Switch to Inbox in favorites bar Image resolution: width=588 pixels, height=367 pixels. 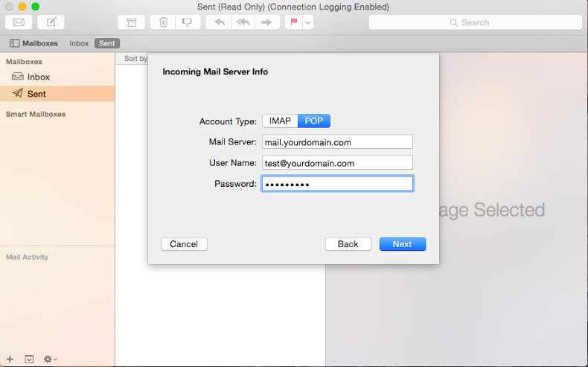click(x=79, y=43)
